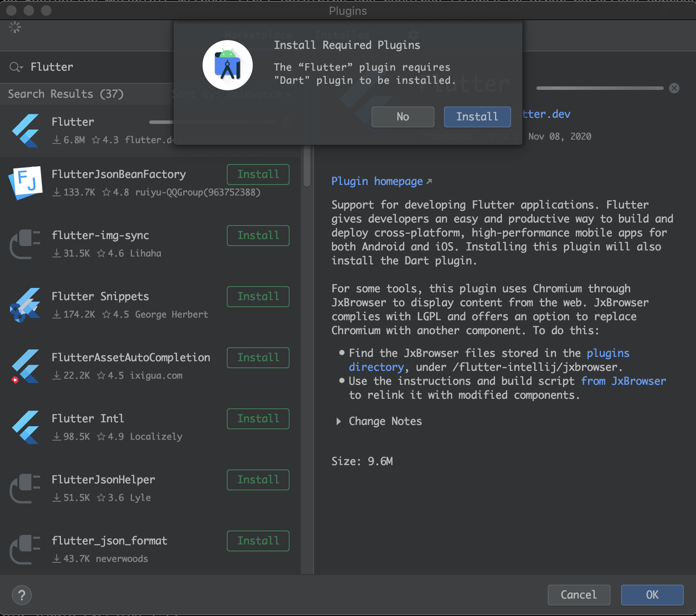Screen dimensions: 696x616
Task: Install the flutter-img-sync plugin
Action: (x=258, y=236)
